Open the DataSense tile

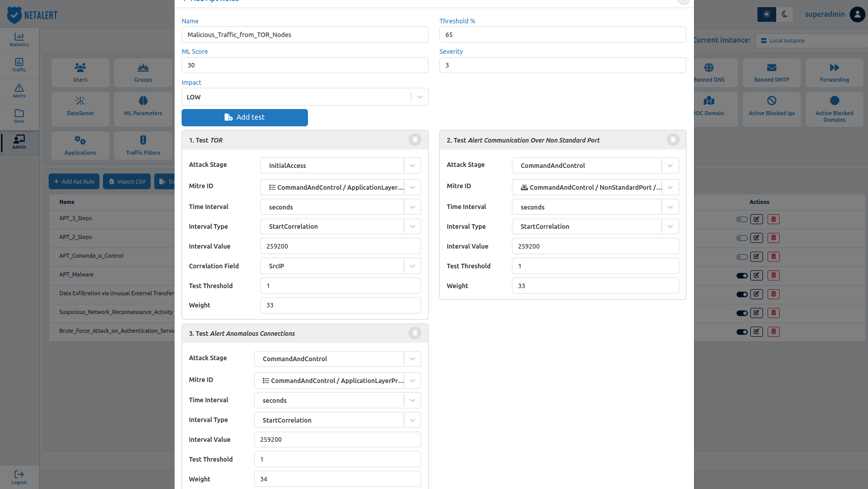click(x=80, y=109)
